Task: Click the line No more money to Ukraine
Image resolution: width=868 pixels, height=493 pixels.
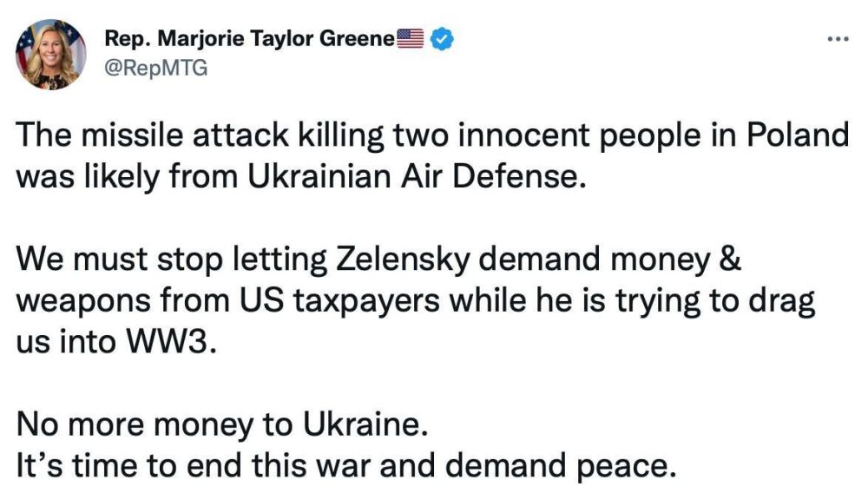Action: pyautogui.click(x=222, y=424)
